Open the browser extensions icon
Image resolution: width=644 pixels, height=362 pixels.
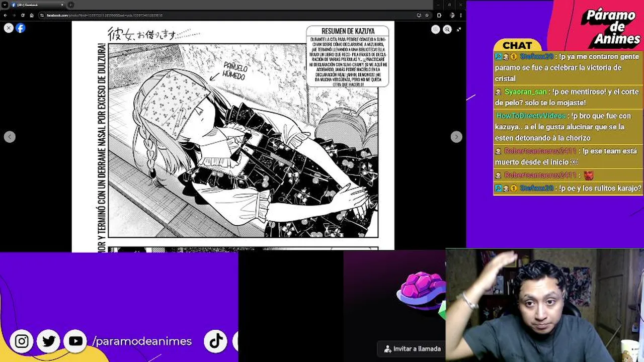[439, 15]
